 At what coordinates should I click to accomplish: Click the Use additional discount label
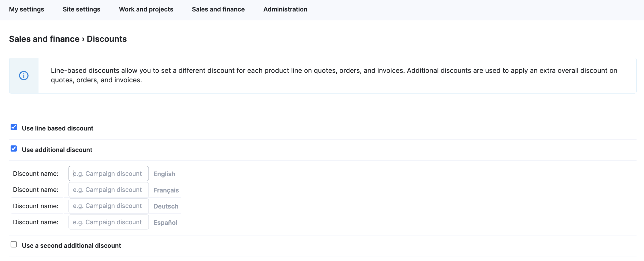point(57,150)
